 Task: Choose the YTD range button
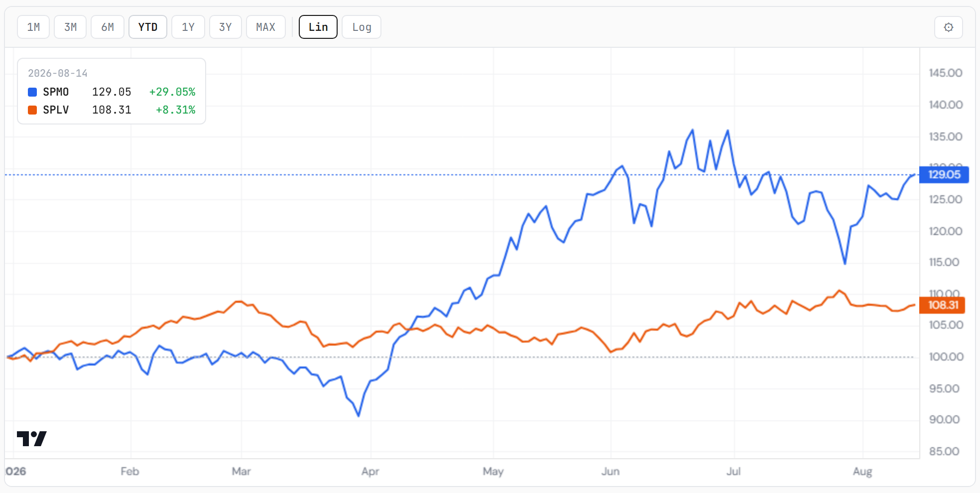coord(148,27)
